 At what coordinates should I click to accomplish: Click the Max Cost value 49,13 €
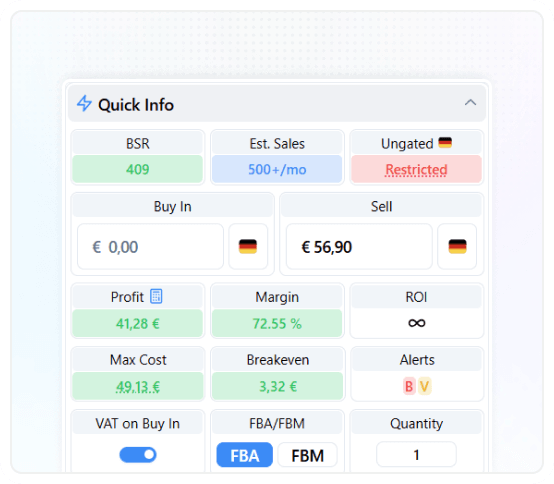coord(138,387)
